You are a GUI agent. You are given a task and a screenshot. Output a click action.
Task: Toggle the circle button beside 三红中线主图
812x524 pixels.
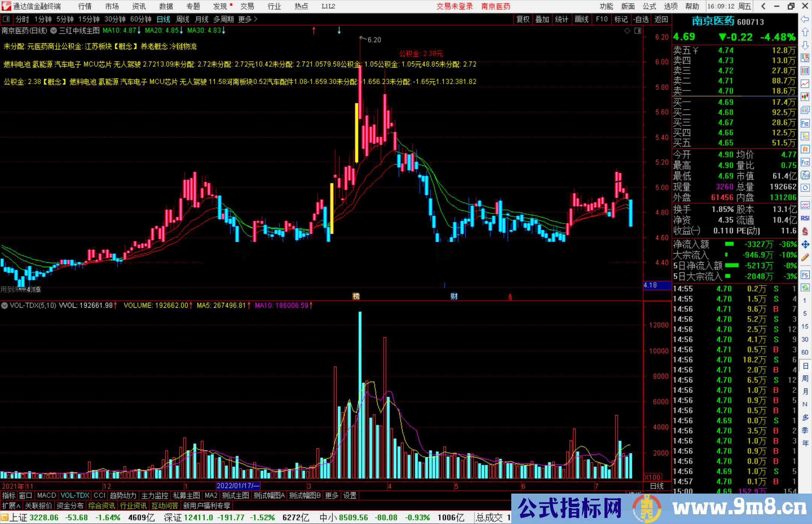(x=54, y=30)
